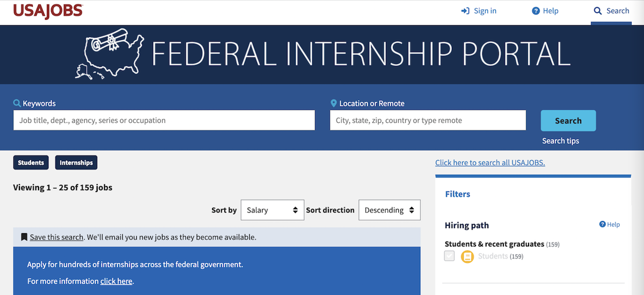Click the orange Students badge icon

pos(467,256)
